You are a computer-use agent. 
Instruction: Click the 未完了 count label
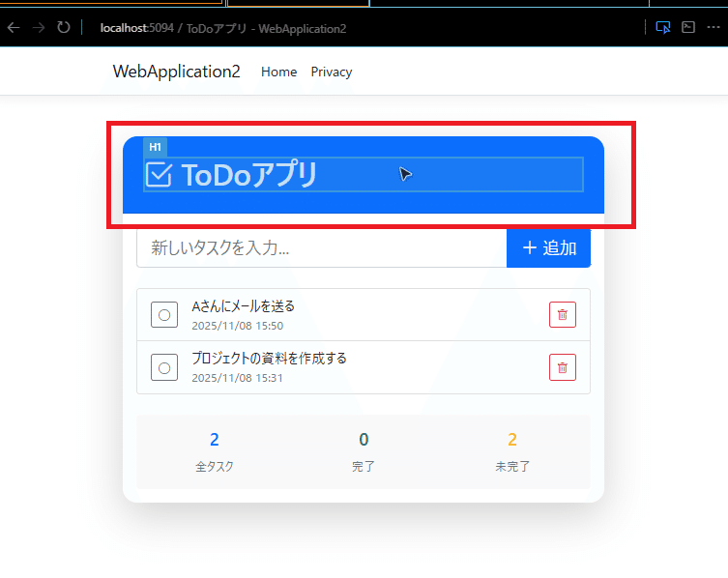point(512,466)
